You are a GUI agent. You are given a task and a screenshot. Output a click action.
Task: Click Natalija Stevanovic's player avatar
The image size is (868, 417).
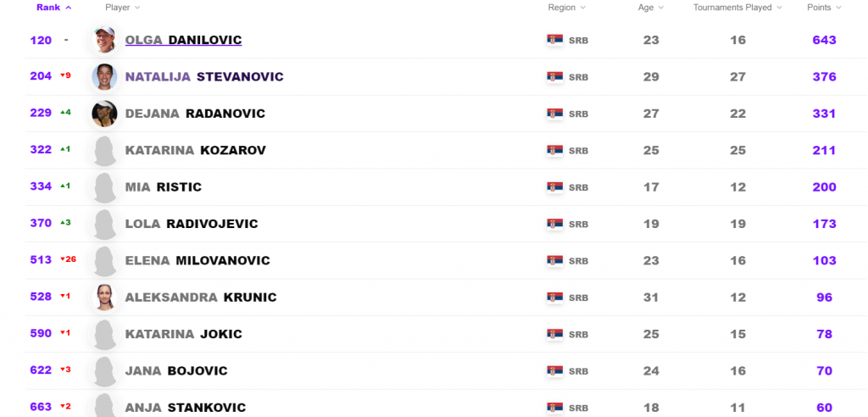click(x=104, y=77)
